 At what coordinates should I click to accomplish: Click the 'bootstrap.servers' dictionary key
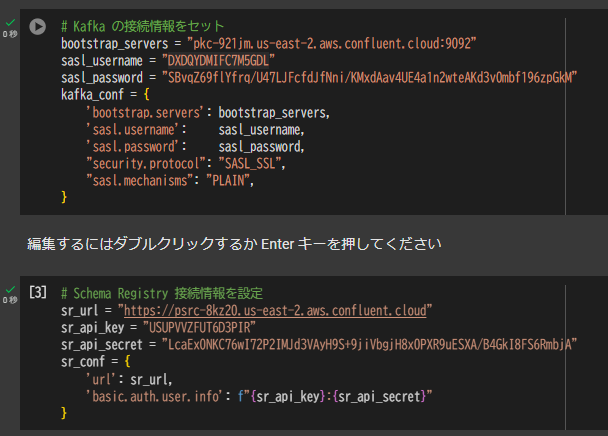145,112
